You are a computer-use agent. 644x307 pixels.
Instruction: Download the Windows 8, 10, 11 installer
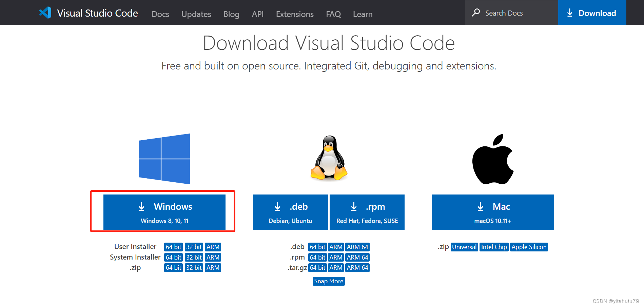pyautogui.click(x=164, y=212)
